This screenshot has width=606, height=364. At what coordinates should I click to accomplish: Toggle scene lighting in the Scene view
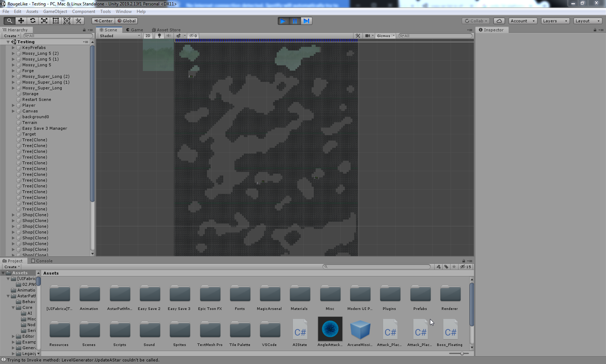(x=159, y=36)
